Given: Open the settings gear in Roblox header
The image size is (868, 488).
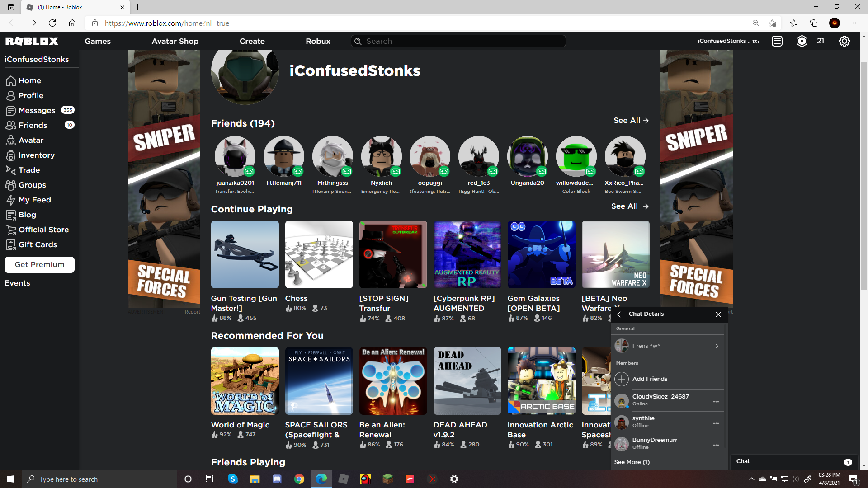Looking at the screenshot, I should click(844, 41).
